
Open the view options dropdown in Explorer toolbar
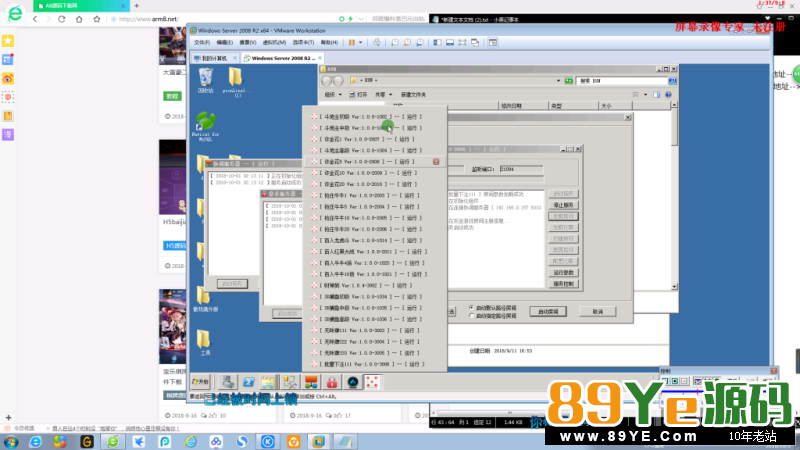645,94
